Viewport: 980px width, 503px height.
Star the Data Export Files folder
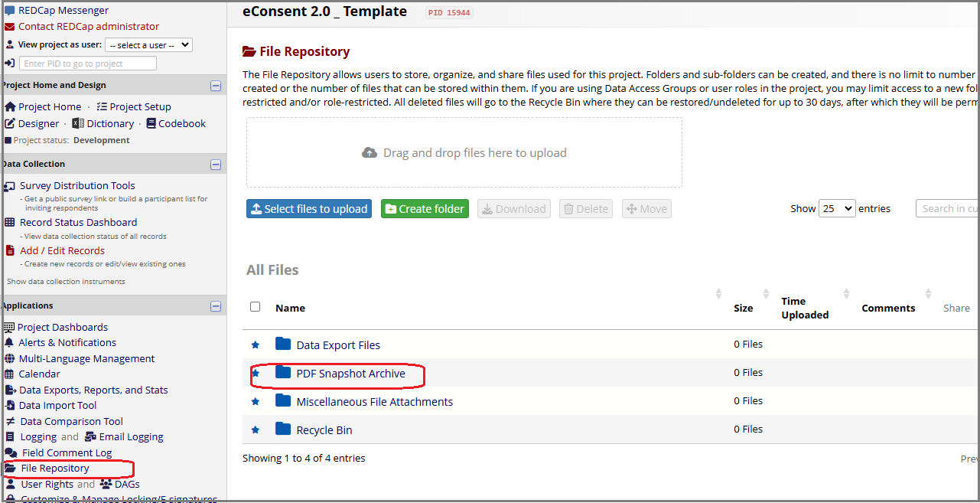256,345
